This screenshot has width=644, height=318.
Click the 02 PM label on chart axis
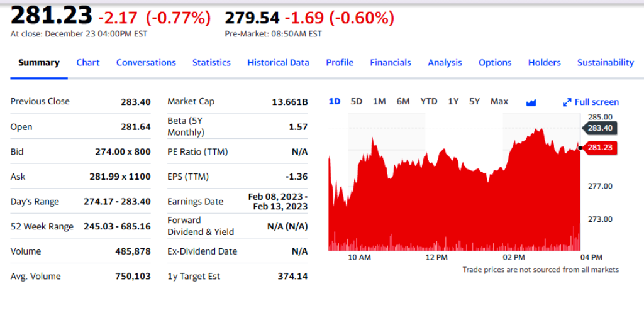(514, 258)
